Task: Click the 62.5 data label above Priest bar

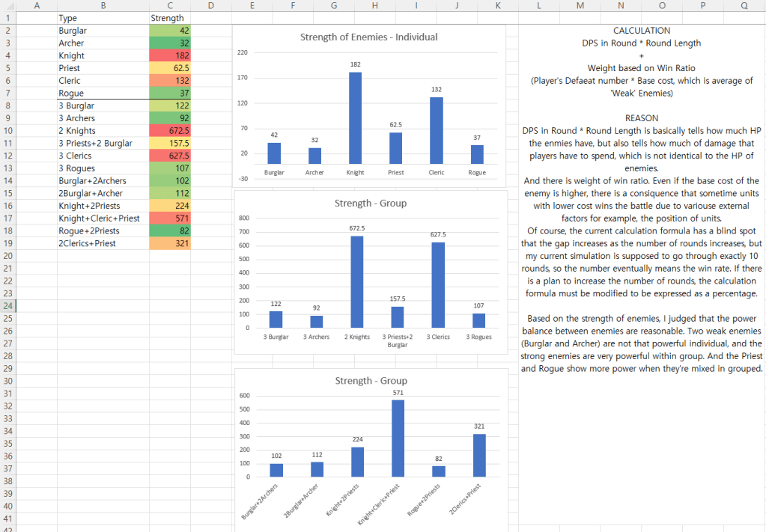Action: [x=395, y=125]
